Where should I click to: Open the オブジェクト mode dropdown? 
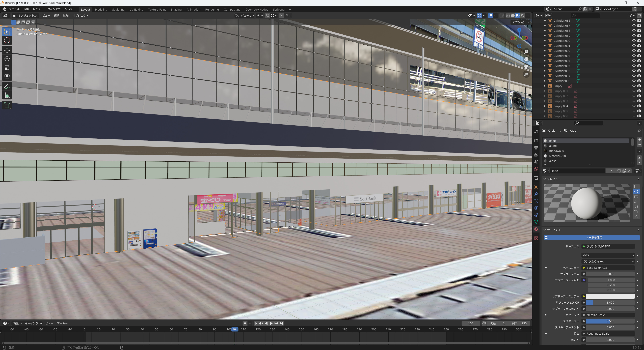(26, 15)
